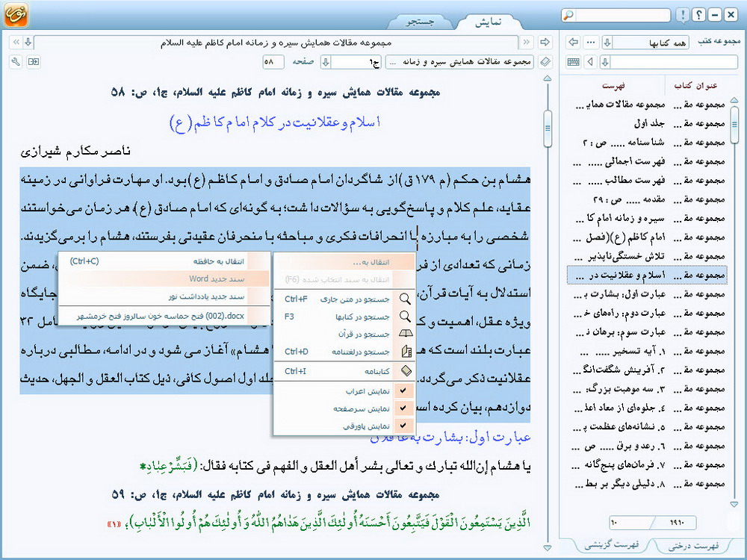
Task: Click the keyboard icon in the sidebar toolbar
Action: pyautogui.click(x=573, y=61)
